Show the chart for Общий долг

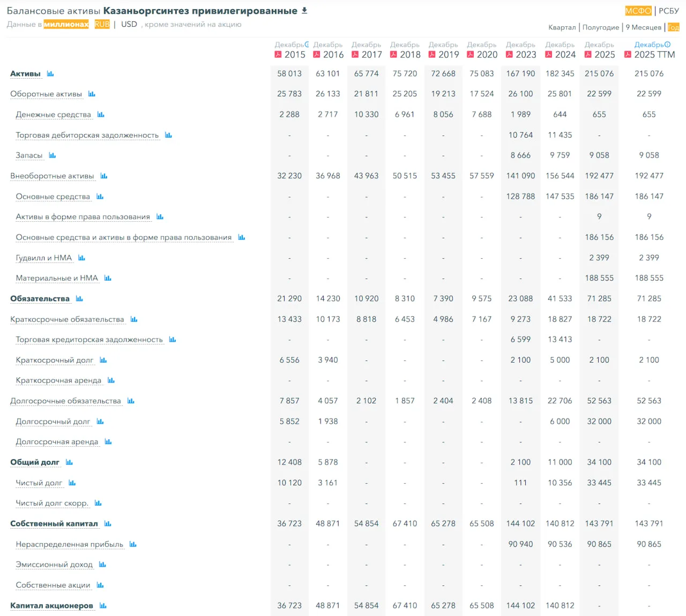tap(69, 462)
